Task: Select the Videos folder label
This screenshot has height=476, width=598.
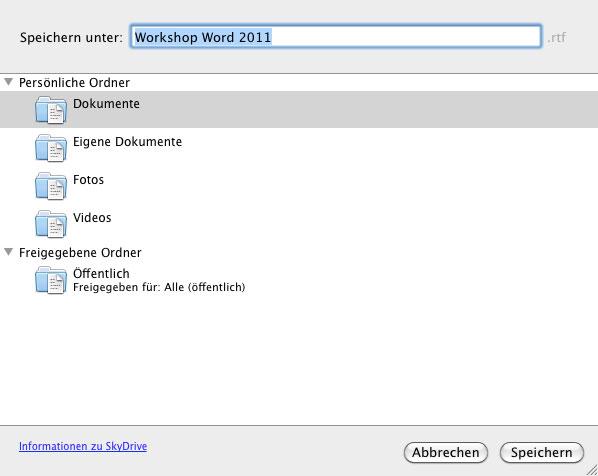Action: (92, 218)
